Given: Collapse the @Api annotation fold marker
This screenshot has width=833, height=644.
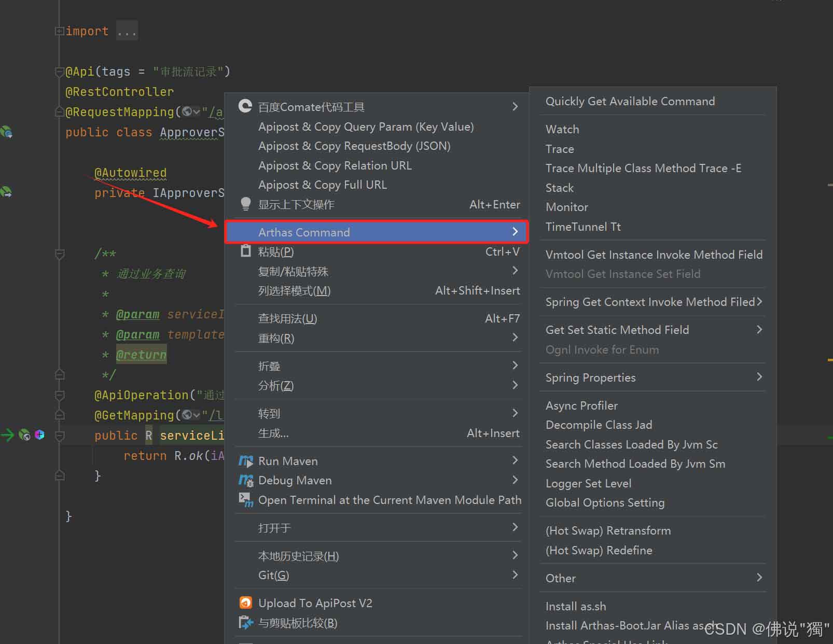Looking at the screenshot, I should click(x=59, y=72).
